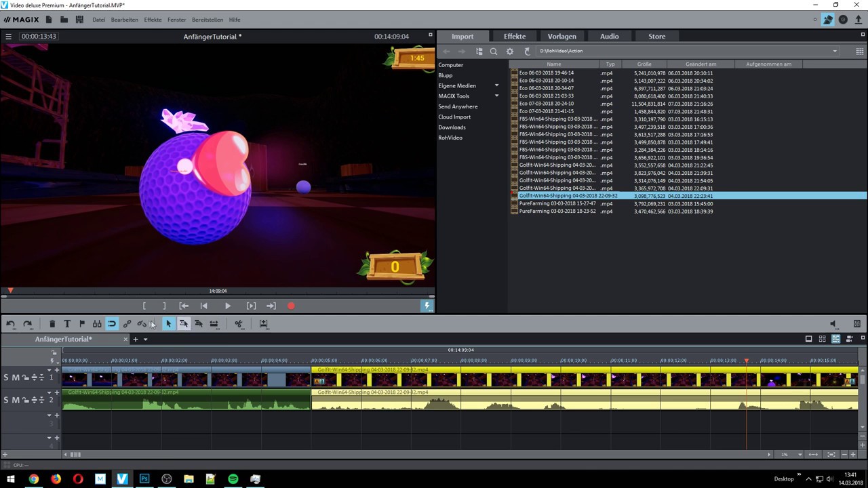Image resolution: width=868 pixels, height=488 pixels.
Task: Open Spotify from the Windows taskbar
Action: click(x=233, y=479)
